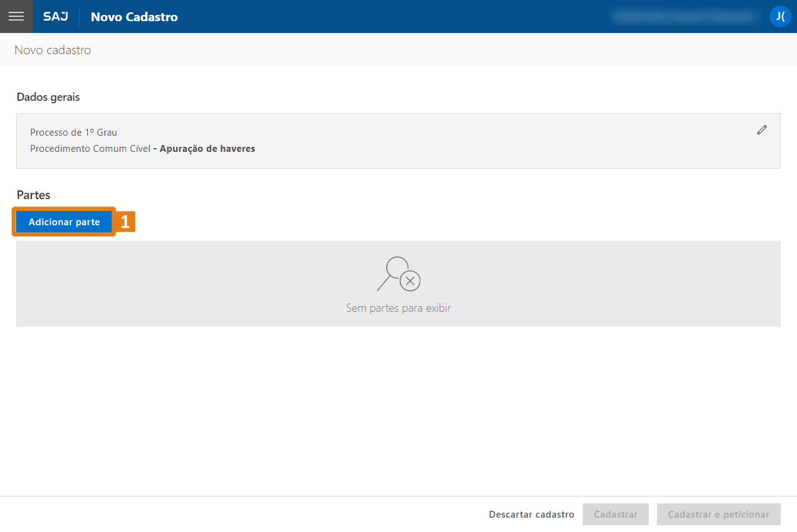This screenshot has width=797, height=532.
Task: Click the Processo de 1º Grau text
Action: point(73,133)
